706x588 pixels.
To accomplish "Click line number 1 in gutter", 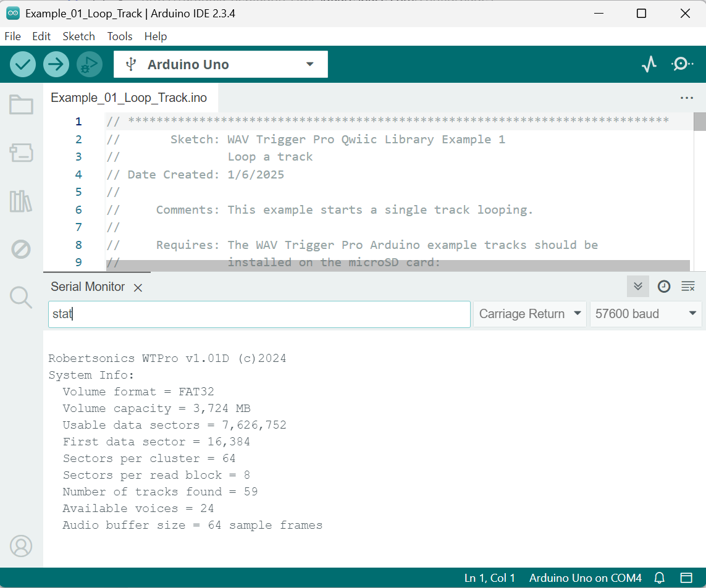I will 78,122.
